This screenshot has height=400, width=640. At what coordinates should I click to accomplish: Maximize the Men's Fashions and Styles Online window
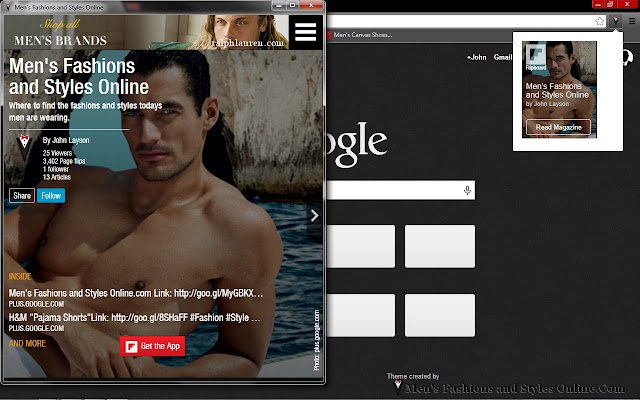[292, 6]
